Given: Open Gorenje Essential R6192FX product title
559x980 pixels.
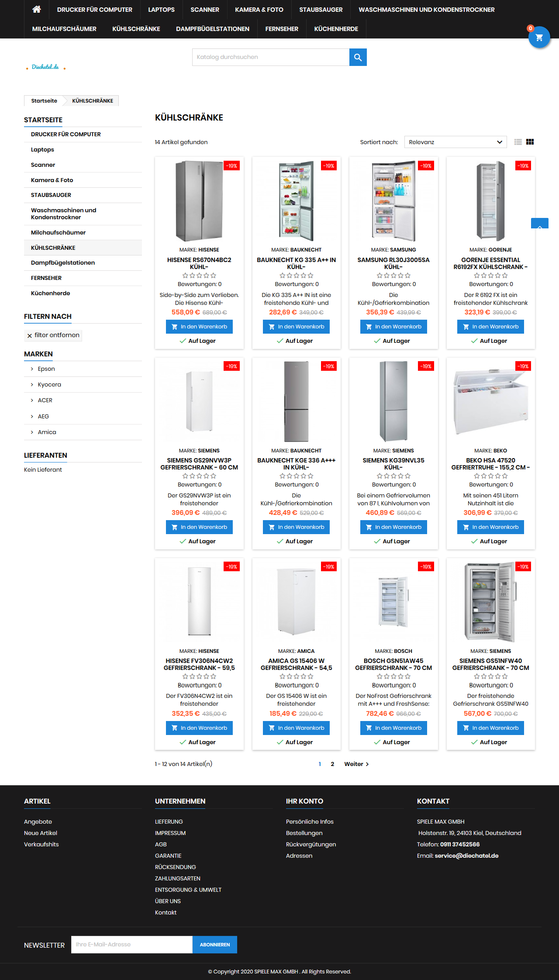Looking at the screenshot, I should (x=490, y=263).
